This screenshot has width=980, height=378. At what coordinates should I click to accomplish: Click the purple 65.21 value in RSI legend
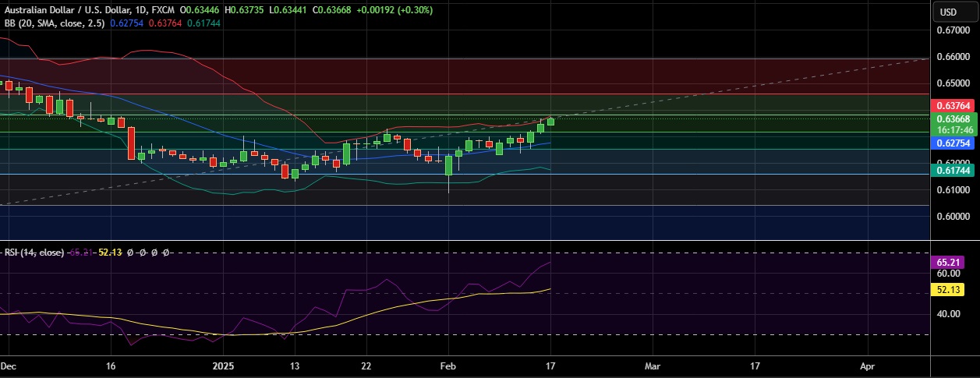(83, 253)
